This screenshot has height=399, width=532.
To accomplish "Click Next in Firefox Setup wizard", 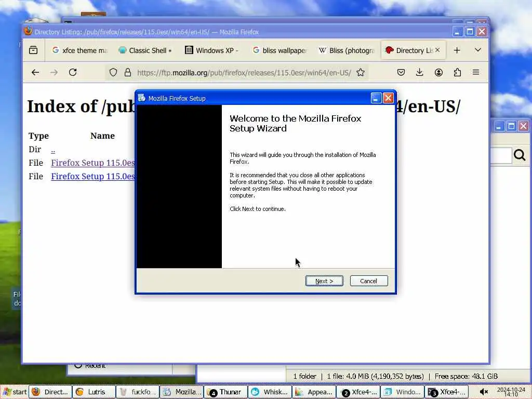I will point(324,281).
